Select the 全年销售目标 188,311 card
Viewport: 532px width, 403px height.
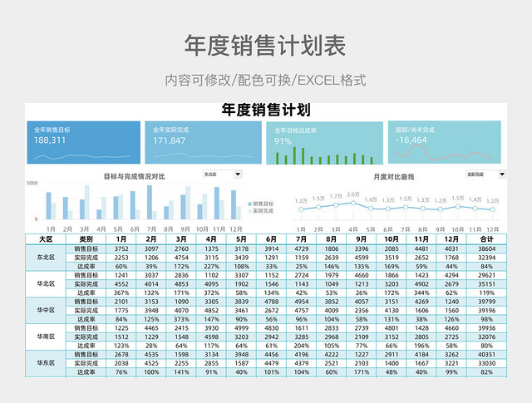[83, 142]
